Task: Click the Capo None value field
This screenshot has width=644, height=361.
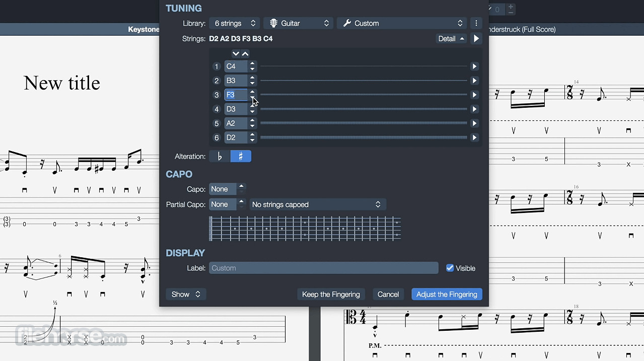Action: 223,189
